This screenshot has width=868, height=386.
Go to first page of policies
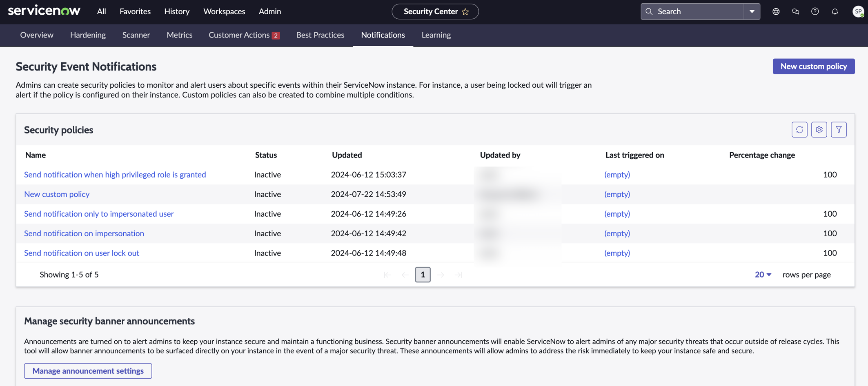387,275
